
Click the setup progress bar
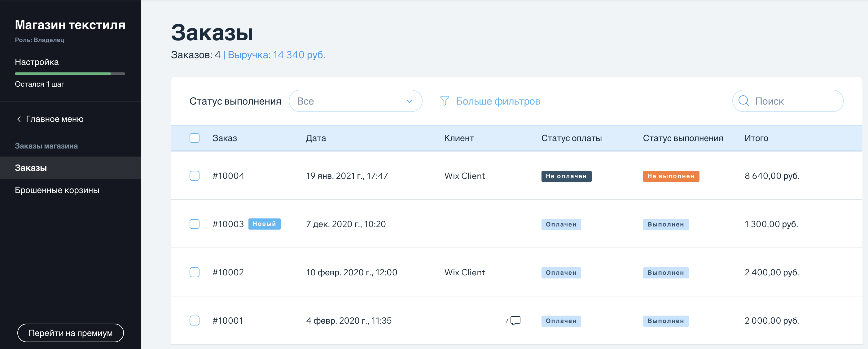[70, 73]
